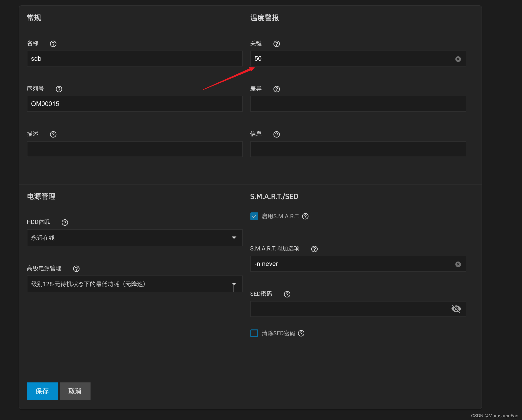Screen dimensions: 522x420
Task: Expand the 高级电源管理 level 128 dropdown
Action: point(135,284)
